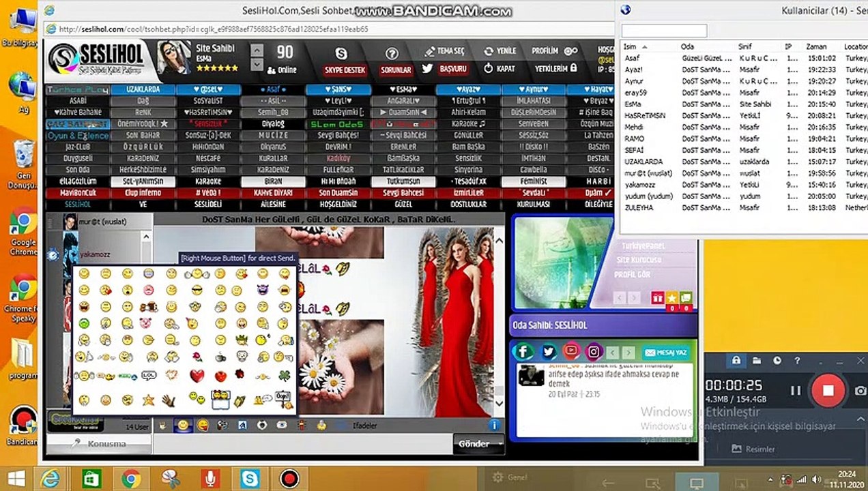
Task: Join the UZAKLARDA room tab
Action: (143, 89)
